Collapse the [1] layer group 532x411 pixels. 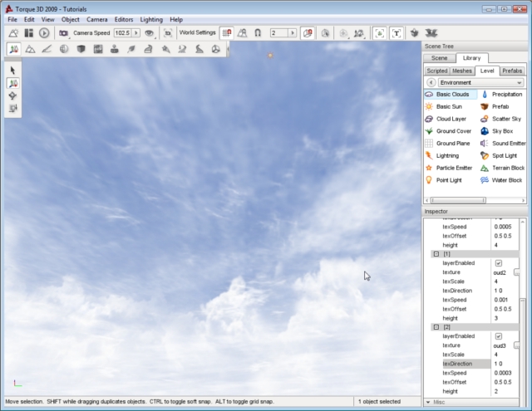click(435, 253)
